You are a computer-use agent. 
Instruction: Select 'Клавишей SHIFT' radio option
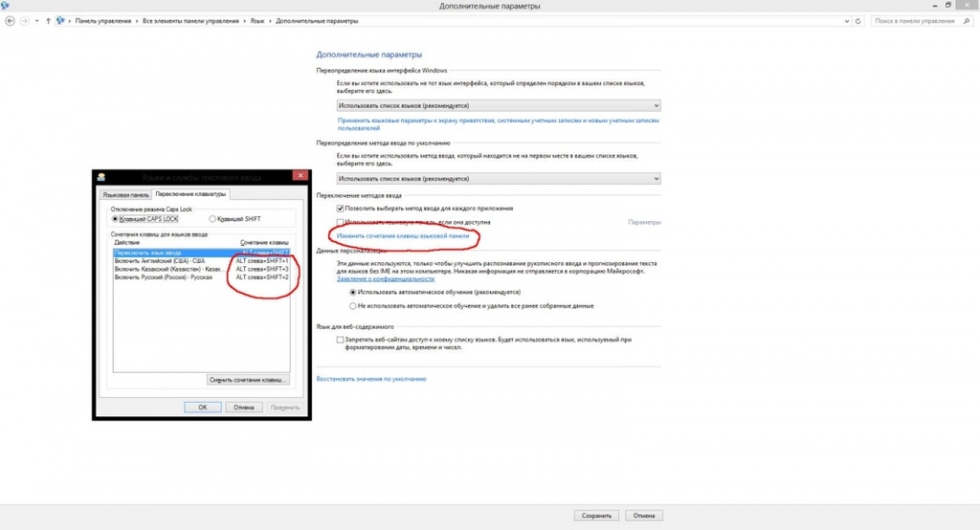point(212,219)
